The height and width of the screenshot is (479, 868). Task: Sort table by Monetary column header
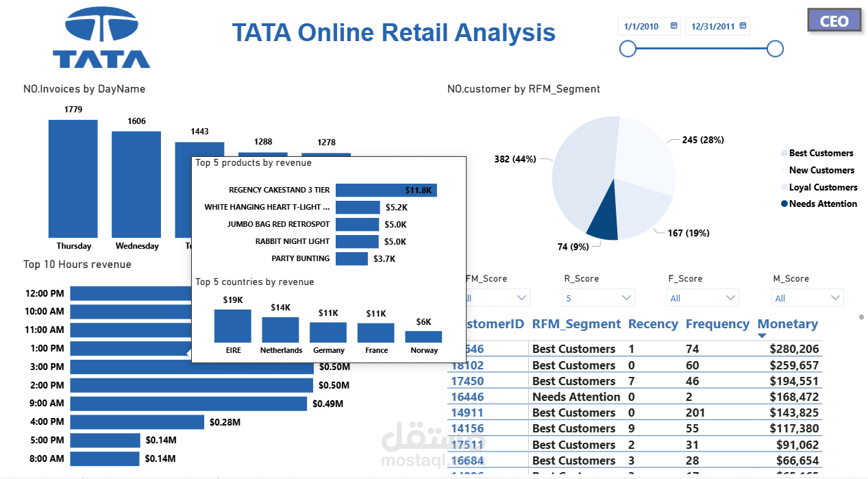point(787,324)
